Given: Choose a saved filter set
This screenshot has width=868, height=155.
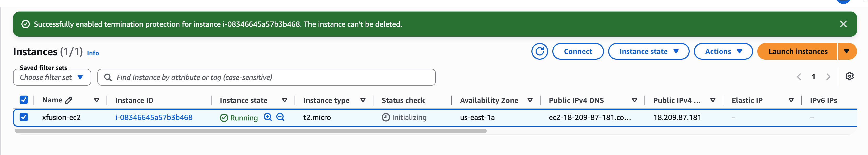Looking at the screenshot, I should point(52,77).
